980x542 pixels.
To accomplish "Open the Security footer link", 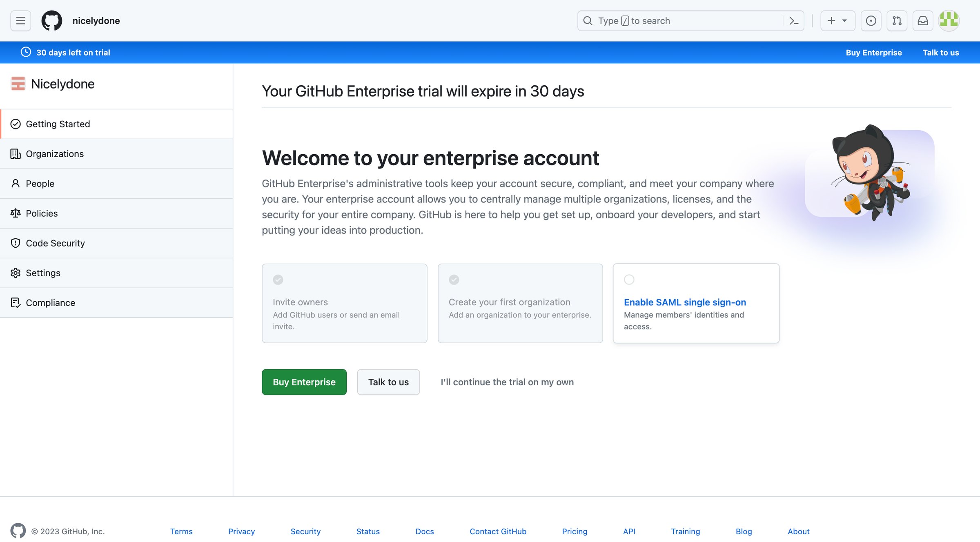I will 305,531.
